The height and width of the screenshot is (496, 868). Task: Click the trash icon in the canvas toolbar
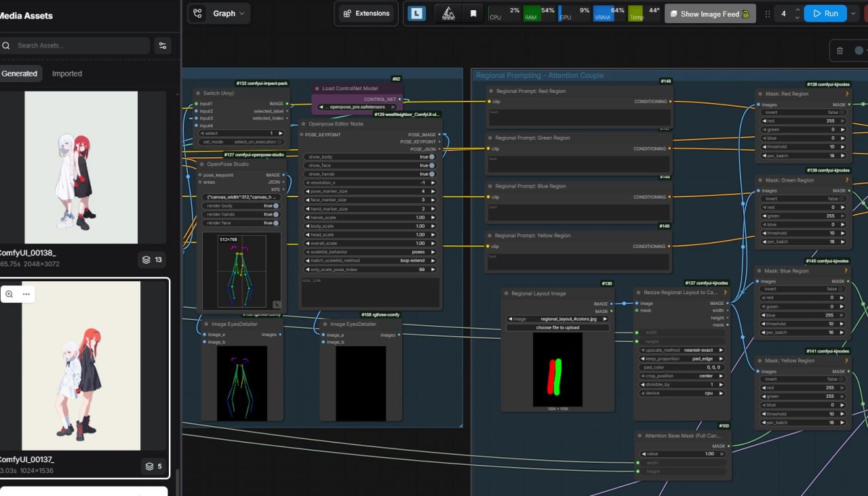pos(840,50)
